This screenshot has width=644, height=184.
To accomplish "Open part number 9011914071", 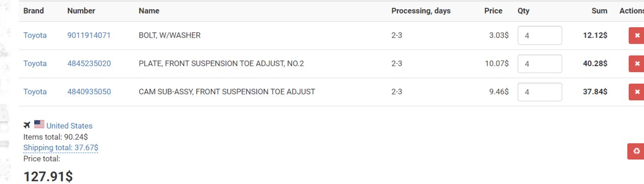I will point(89,35).
